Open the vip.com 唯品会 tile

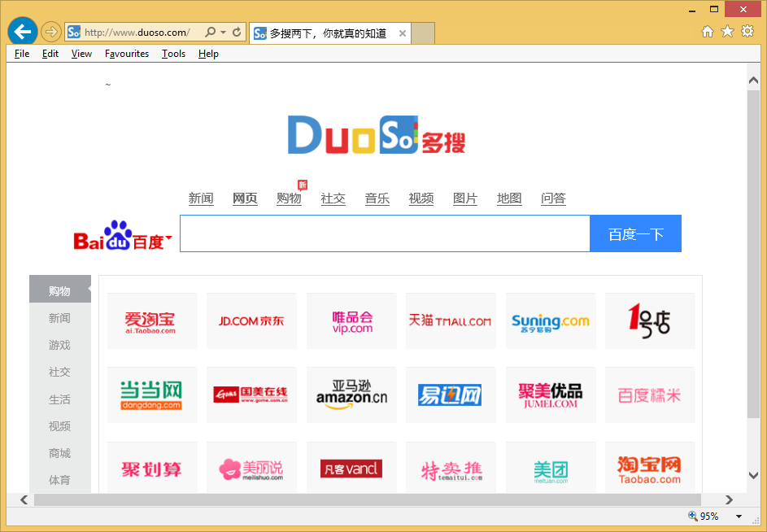(x=351, y=321)
